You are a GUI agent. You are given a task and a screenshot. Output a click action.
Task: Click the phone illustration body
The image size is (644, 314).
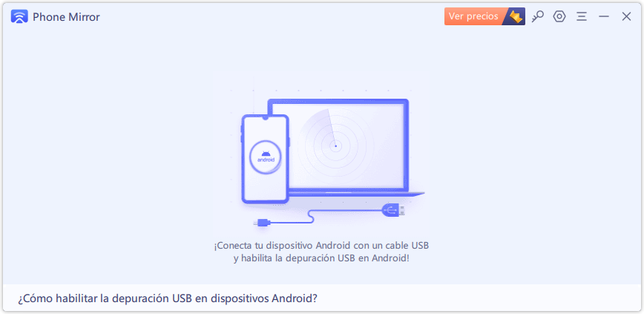coord(265,159)
